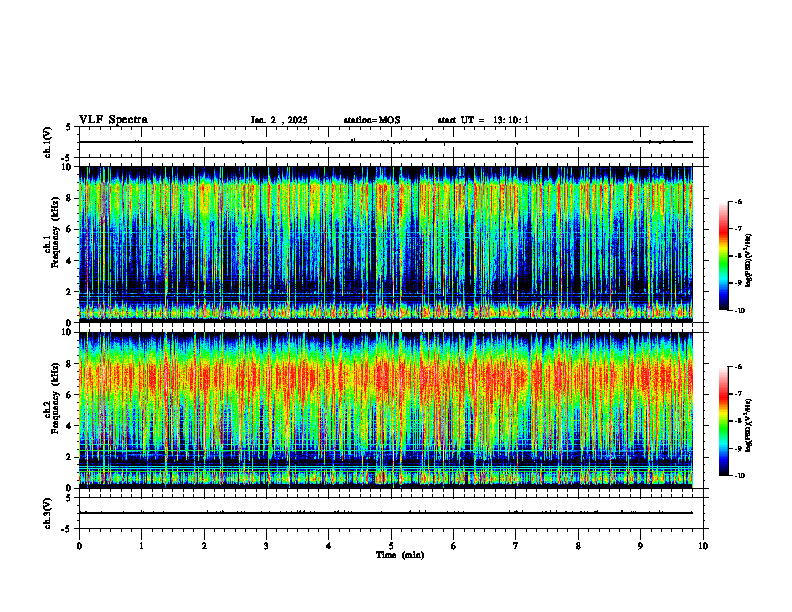This screenshot has height=612, width=792.
Task: Select time axis tick label 5
Action: pos(391,546)
